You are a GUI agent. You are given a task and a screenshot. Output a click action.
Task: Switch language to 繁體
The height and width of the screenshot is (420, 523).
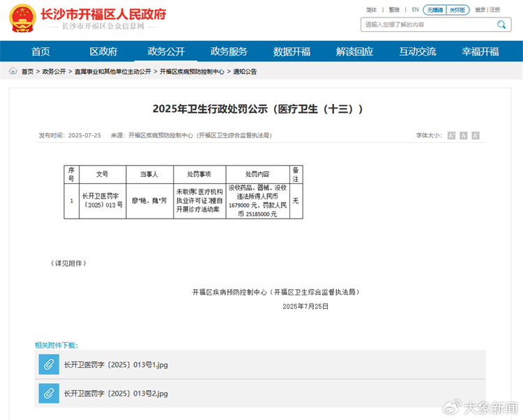(394, 10)
